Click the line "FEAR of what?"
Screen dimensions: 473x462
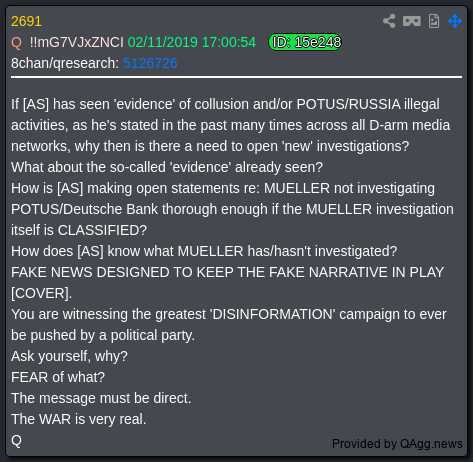[58, 377]
